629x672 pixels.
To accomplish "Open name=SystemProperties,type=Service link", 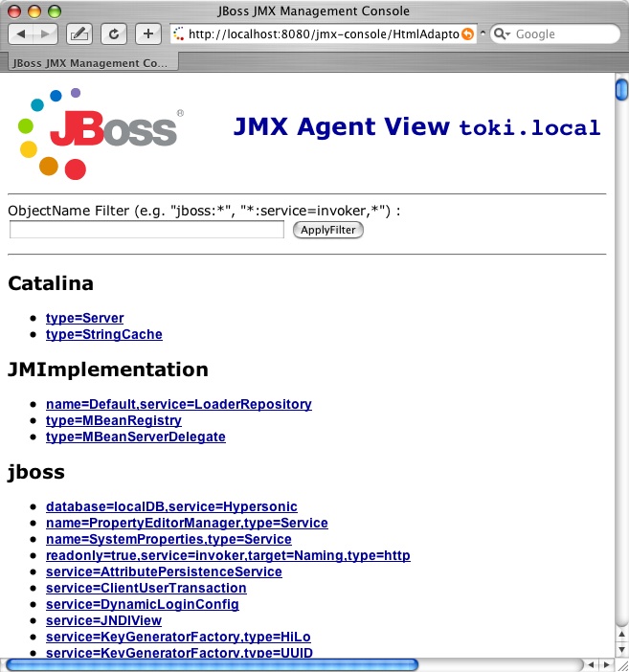I will 168,539.
